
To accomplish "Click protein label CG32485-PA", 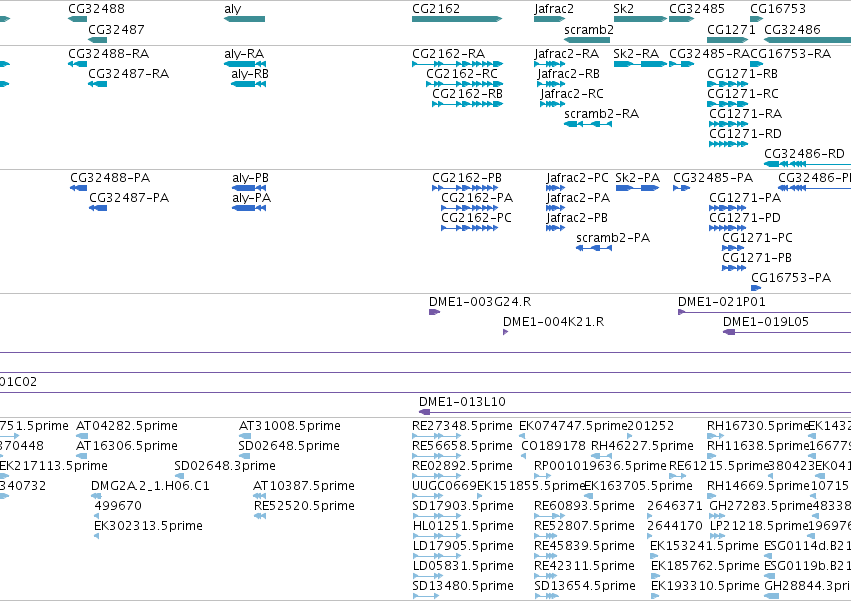I will point(713,178).
